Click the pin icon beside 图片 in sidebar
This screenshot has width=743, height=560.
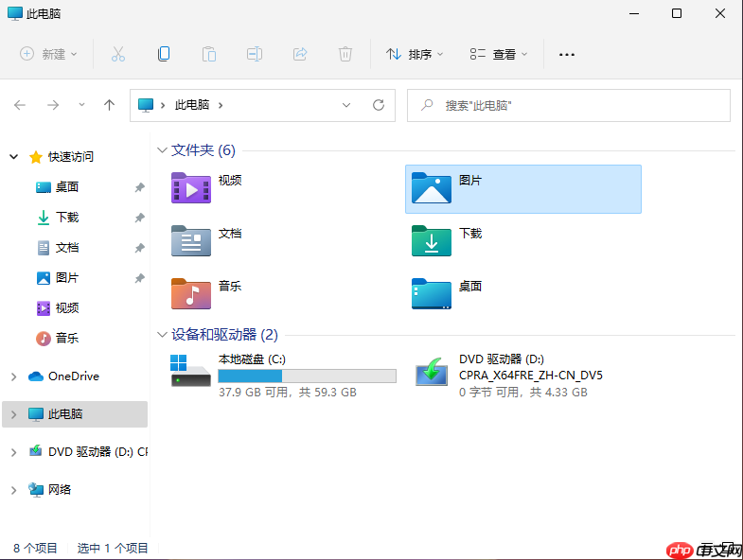[139, 278]
